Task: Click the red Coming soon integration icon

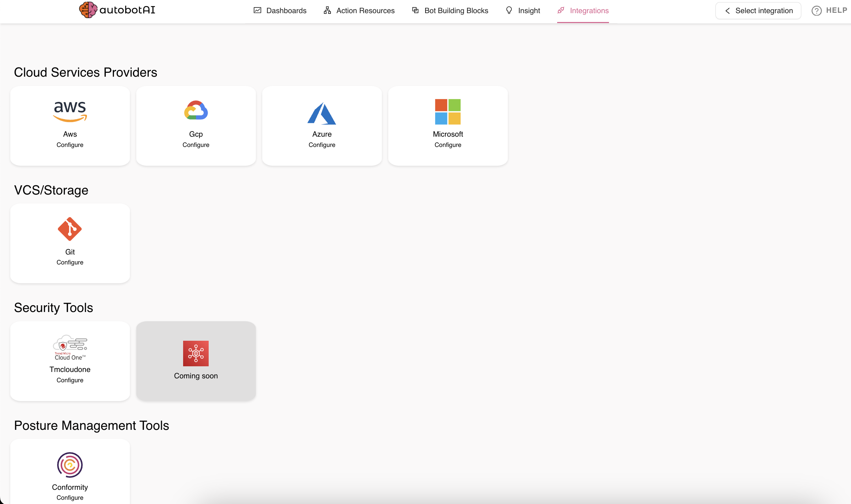Action: tap(196, 353)
